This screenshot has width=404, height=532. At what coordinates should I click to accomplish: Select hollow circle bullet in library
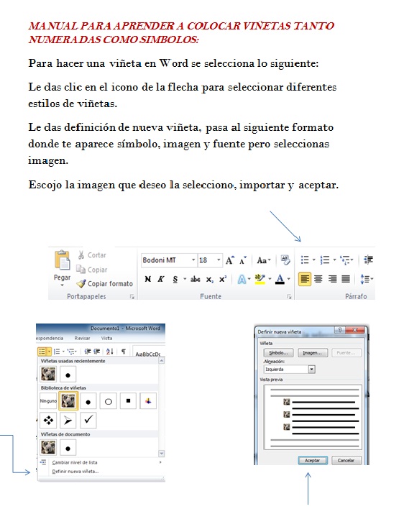tap(109, 401)
